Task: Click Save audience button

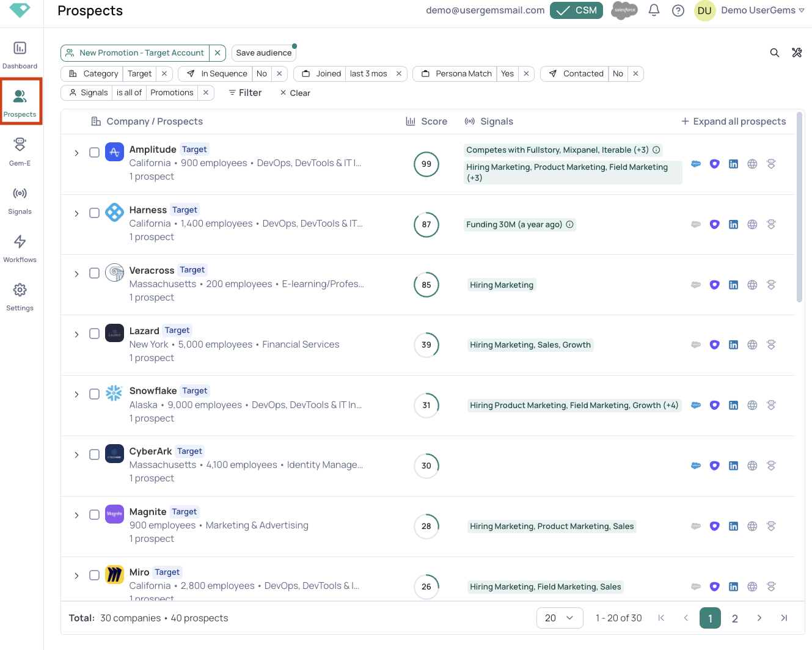Action: (x=264, y=53)
